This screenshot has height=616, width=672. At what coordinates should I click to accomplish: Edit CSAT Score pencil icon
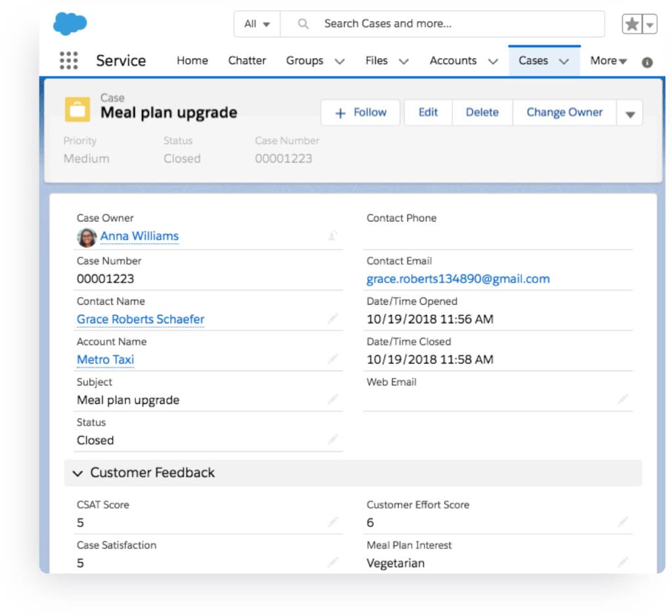pos(333,522)
